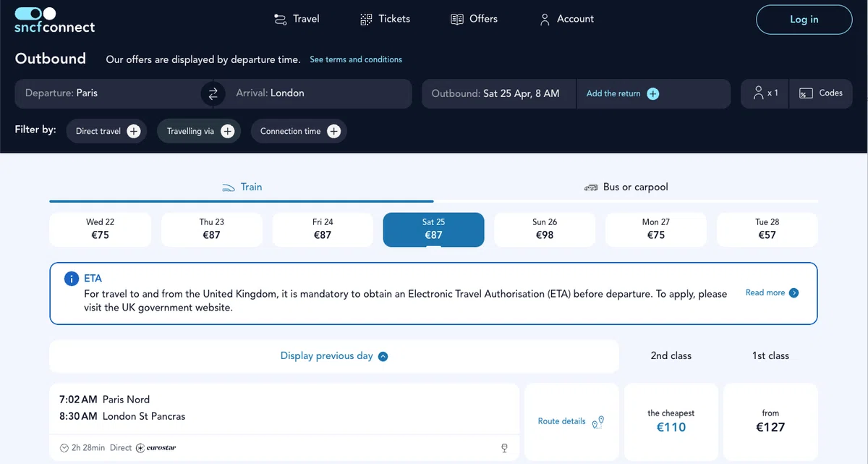The width and height of the screenshot is (868, 464).
Task: Click the plus icon beside Add the return
Action: 653,93
